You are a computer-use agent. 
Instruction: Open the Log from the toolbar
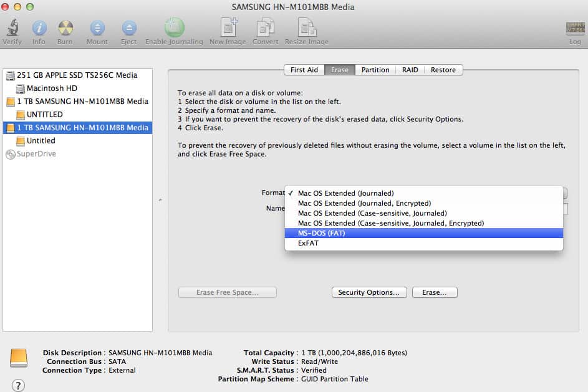pos(576,27)
